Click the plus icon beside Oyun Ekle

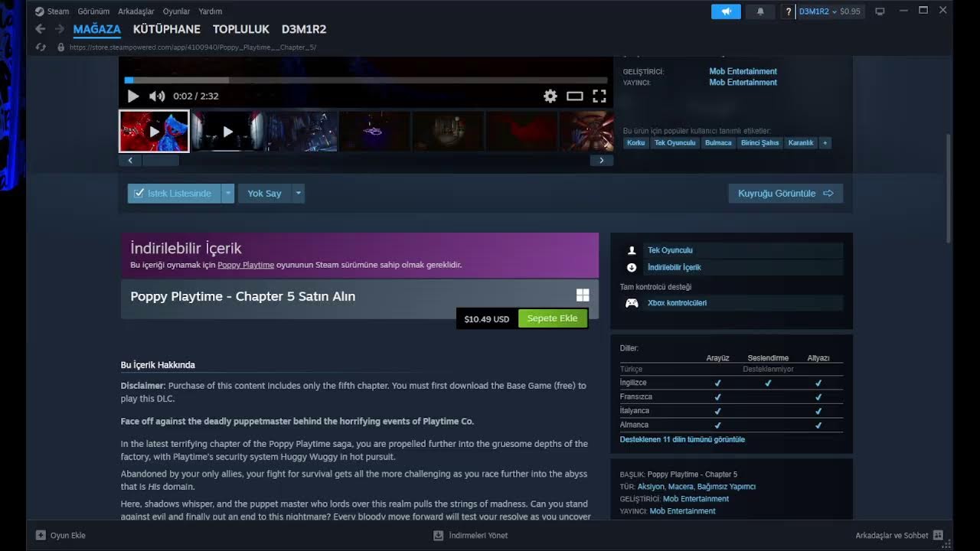[x=41, y=536]
